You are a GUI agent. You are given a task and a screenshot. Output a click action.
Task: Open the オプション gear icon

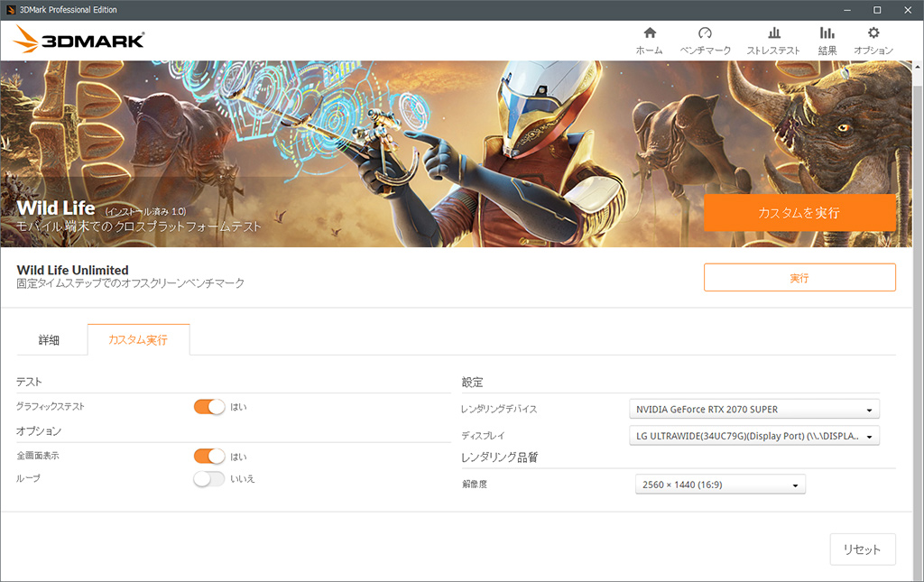873,33
